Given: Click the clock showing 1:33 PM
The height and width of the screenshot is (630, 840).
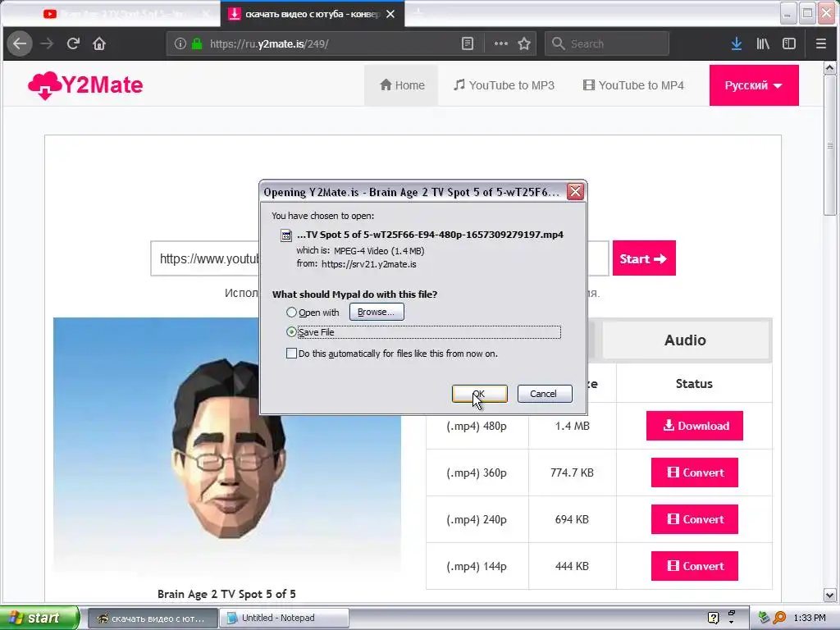Looking at the screenshot, I should coord(810,618).
